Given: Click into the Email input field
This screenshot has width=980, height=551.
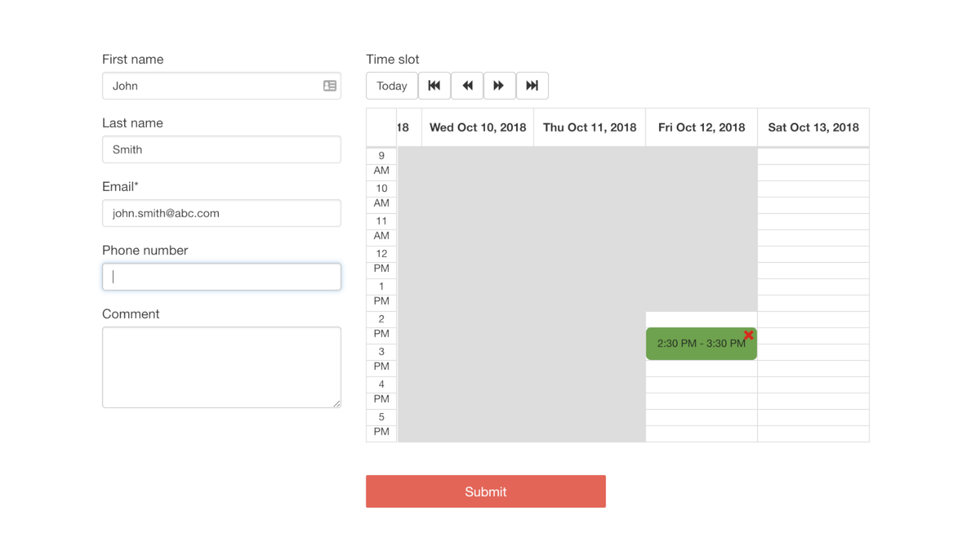Looking at the screenshot, I should [x=222, y=213].
